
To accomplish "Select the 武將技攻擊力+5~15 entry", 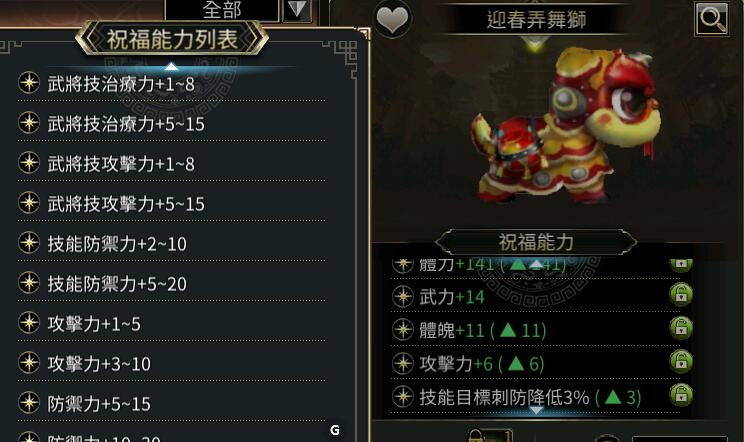I will pyautogui.click(x=172, y=203).
